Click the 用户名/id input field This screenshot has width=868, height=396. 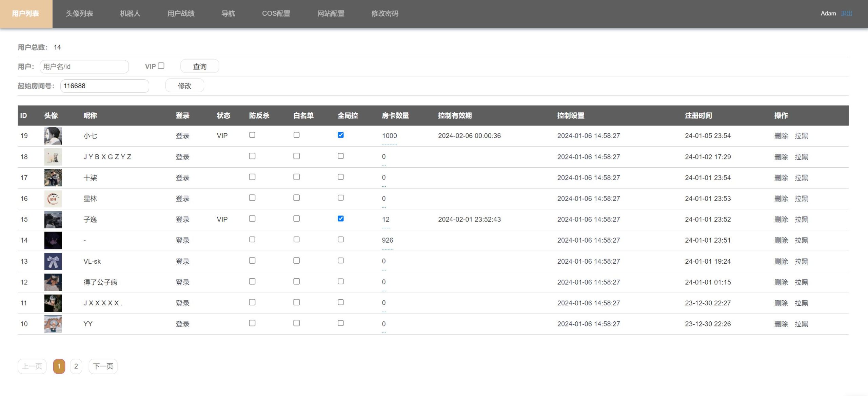pyautogui.click(x=84, y=67)
